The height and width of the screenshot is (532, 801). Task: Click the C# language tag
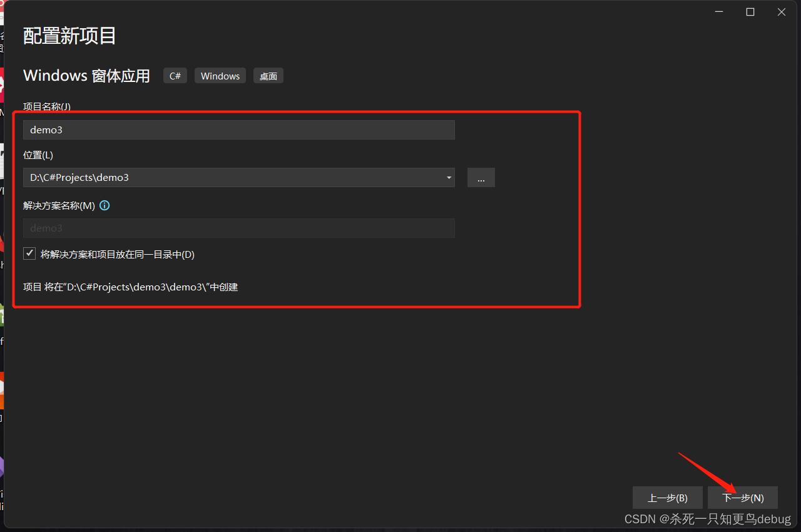(175, 76)
